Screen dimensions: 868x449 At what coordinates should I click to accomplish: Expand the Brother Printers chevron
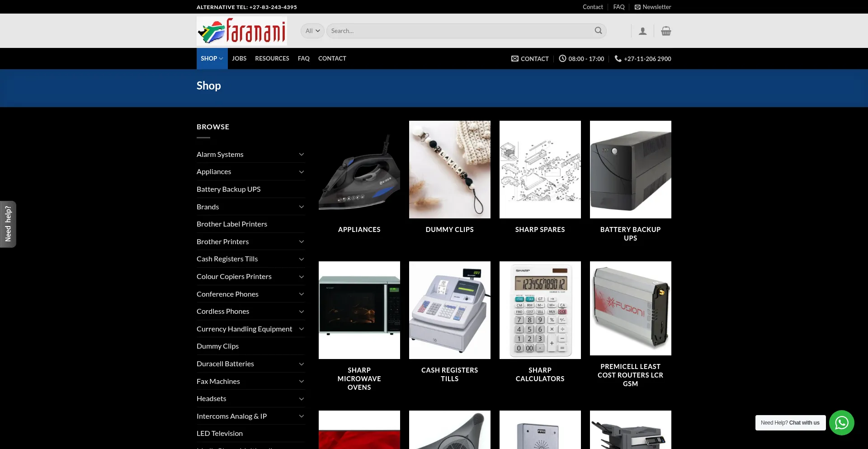coord(302,242)
